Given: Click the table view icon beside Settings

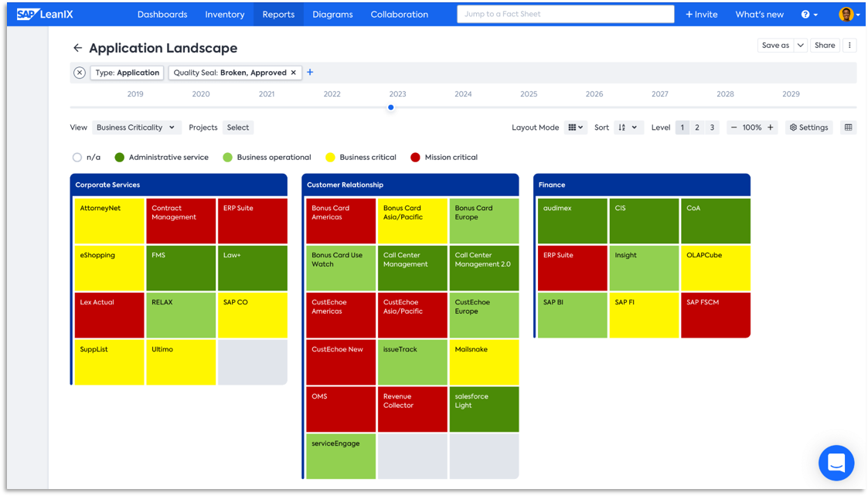Looking at the screenshot, I should (x=848, y=127).
